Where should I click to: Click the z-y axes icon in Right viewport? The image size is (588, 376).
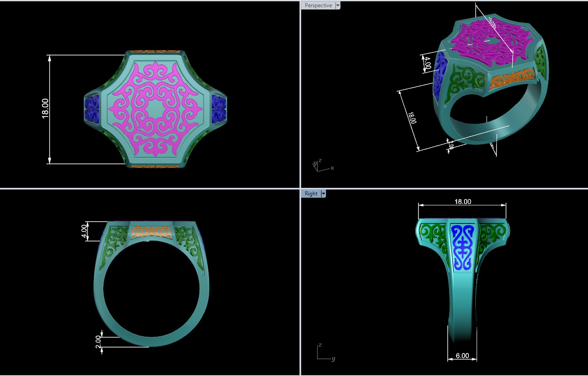pos(326,352)
